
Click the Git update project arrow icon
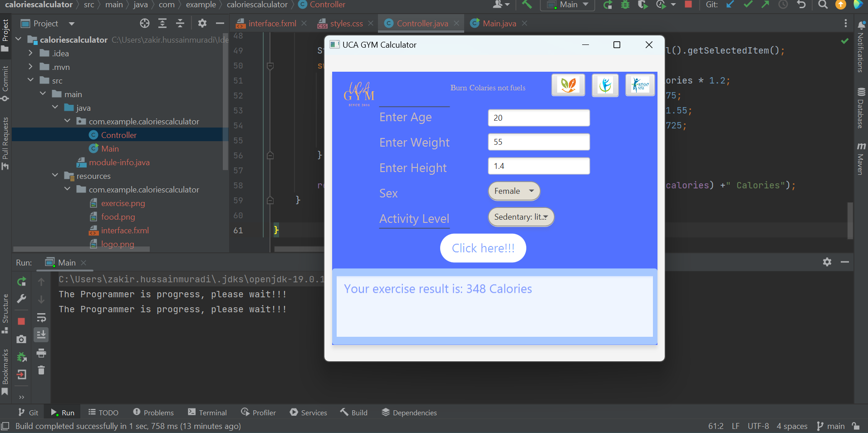(x=730, y=5)
